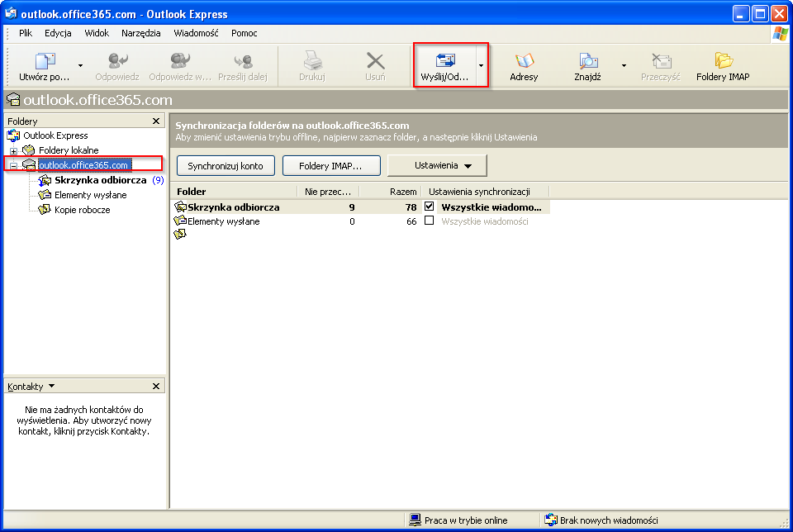The image size is (793, 532).
Task: Click the Ustawienia synchronizacji column header
Action: pos(484,192)
